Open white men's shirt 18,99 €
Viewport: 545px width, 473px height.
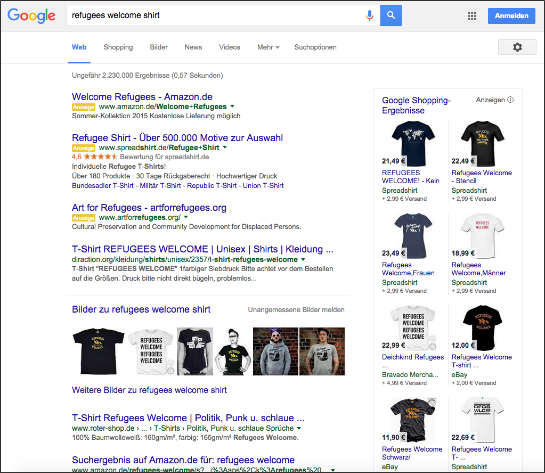pos(482,235)
